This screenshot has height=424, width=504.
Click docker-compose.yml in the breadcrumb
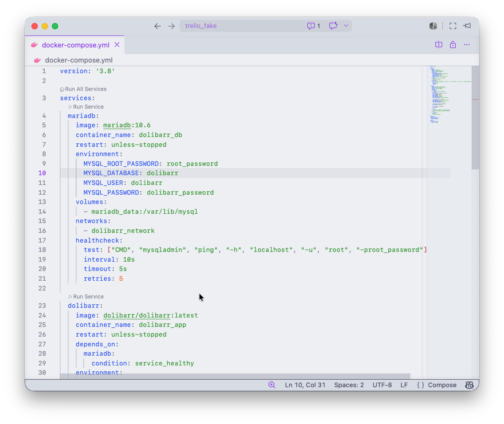coord(79,60)
